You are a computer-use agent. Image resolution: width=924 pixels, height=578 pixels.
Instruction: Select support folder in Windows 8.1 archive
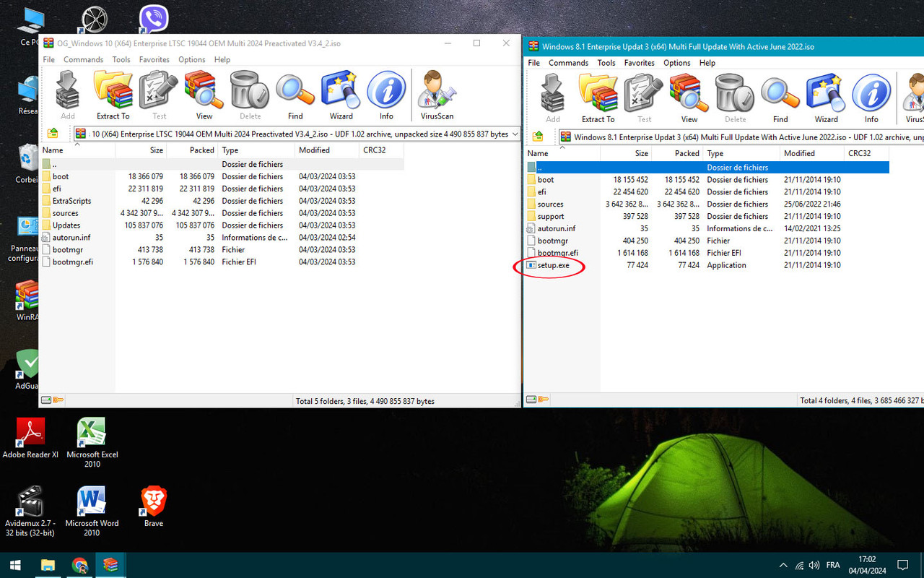(x=551, y=216)
